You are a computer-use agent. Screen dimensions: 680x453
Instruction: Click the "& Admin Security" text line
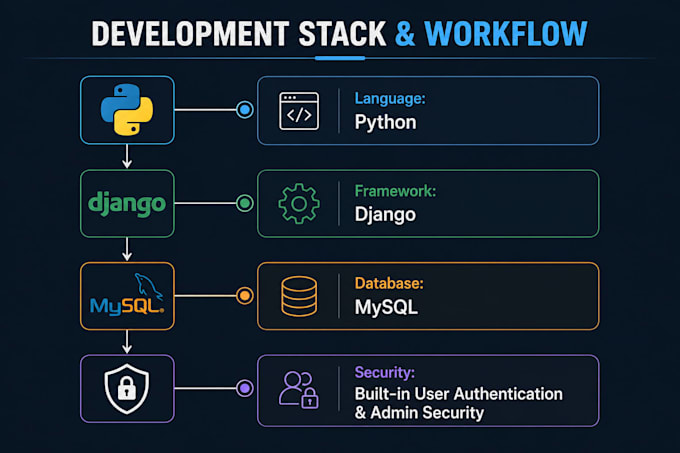point(419,413)
